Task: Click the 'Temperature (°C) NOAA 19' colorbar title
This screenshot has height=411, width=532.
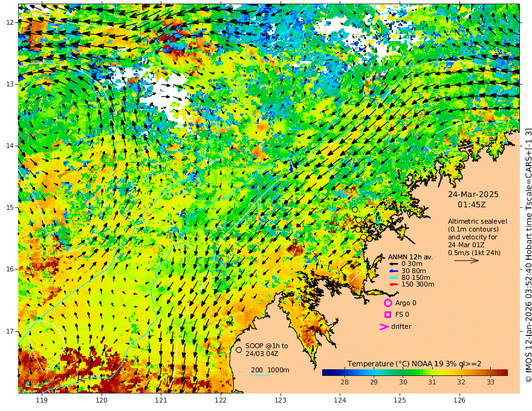Action: (395, 364)
